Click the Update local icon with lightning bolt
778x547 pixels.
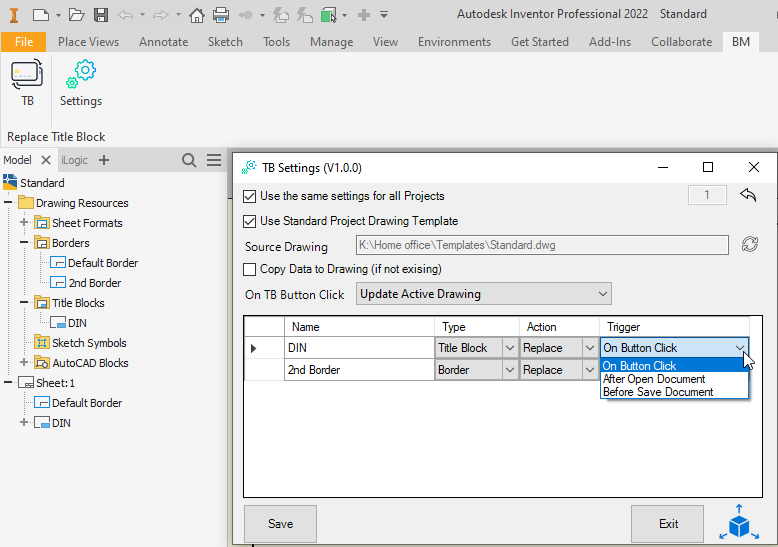point(281,15)
